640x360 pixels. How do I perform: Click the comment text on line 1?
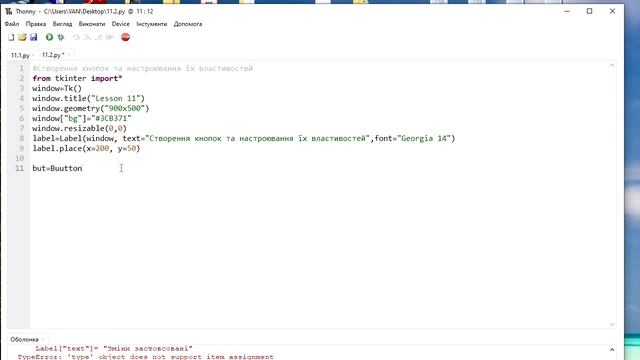[143, 68]
